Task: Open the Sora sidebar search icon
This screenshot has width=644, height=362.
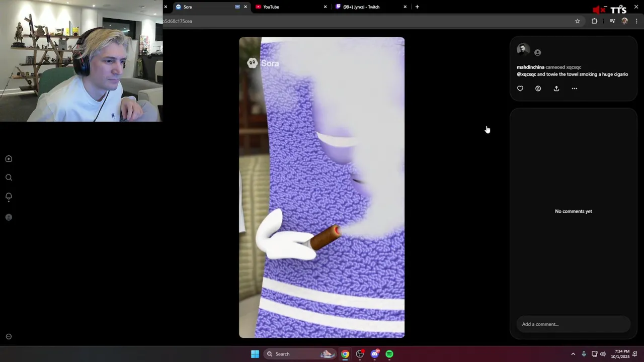Action: tap(9, 177)
